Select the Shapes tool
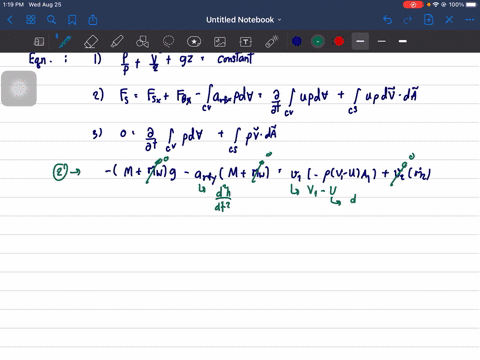This screenshot has width=480, height=360. (x=142, y=42)
